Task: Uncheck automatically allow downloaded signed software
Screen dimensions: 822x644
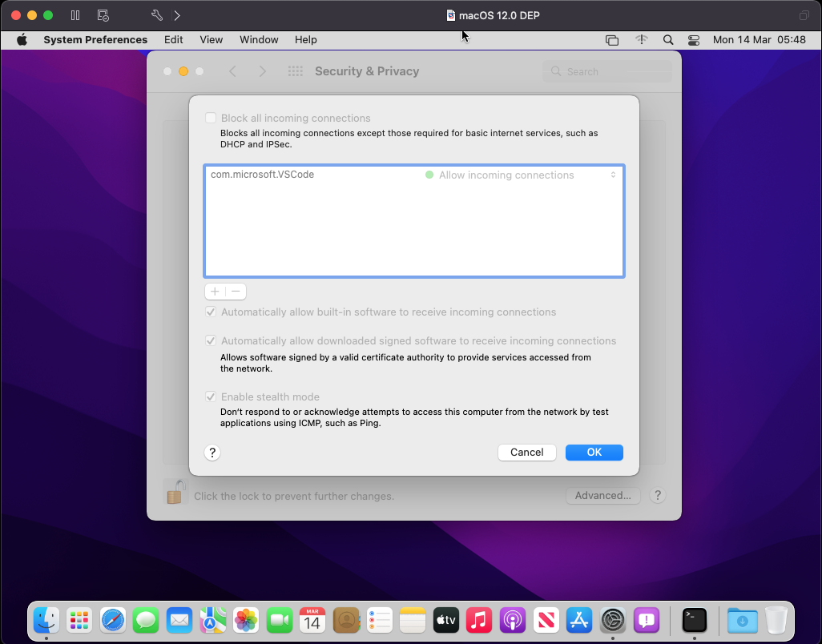Action: click(211, 340)
